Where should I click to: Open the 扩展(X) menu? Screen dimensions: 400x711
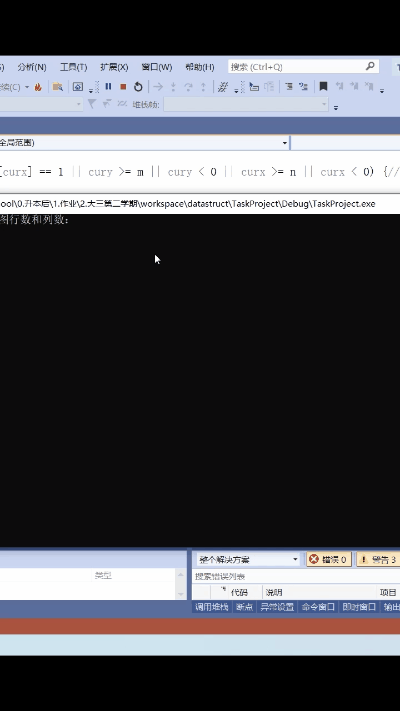[114, 67]
